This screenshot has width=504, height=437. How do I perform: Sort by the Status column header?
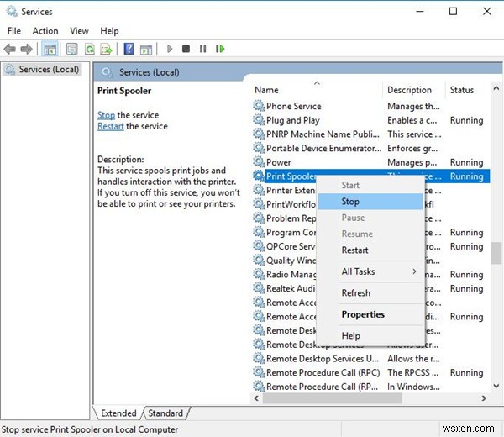(x=462, y=90)
